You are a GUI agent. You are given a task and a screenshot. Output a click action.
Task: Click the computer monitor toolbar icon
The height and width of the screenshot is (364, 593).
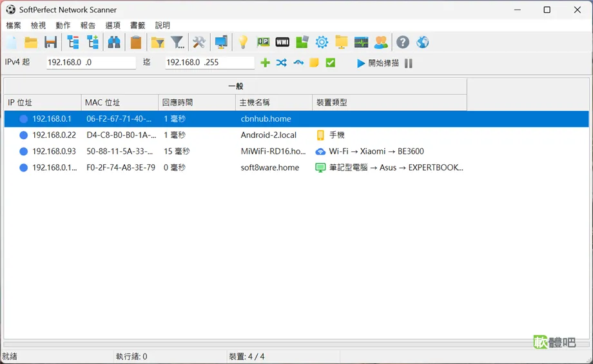(x=221, y=43)
